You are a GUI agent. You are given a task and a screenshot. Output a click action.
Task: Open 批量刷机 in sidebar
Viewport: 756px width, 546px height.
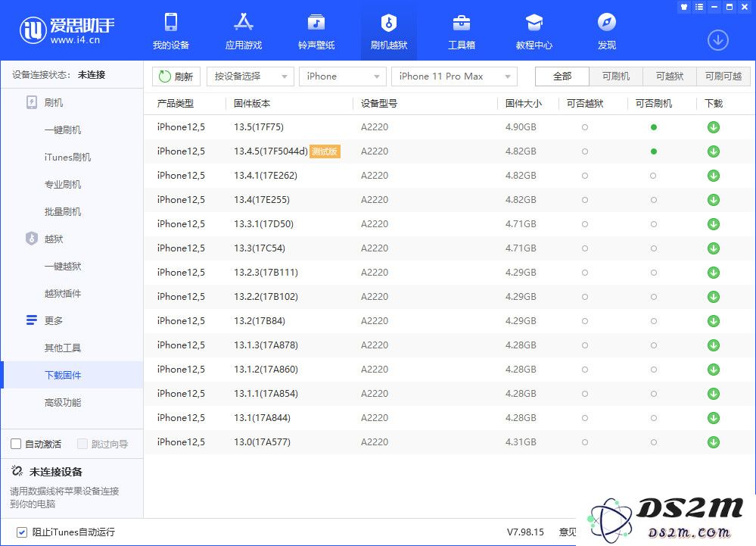click(x=63, y=212)
